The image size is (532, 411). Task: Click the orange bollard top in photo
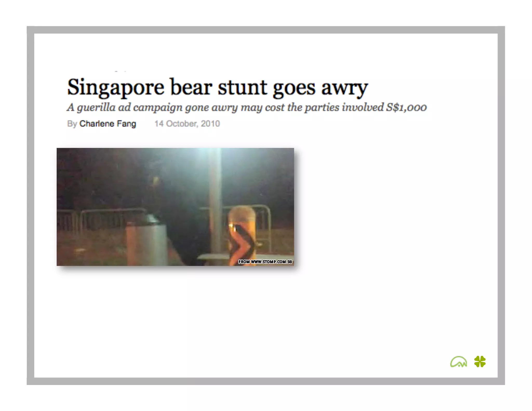pyautogui.click(x=242, y=214)
